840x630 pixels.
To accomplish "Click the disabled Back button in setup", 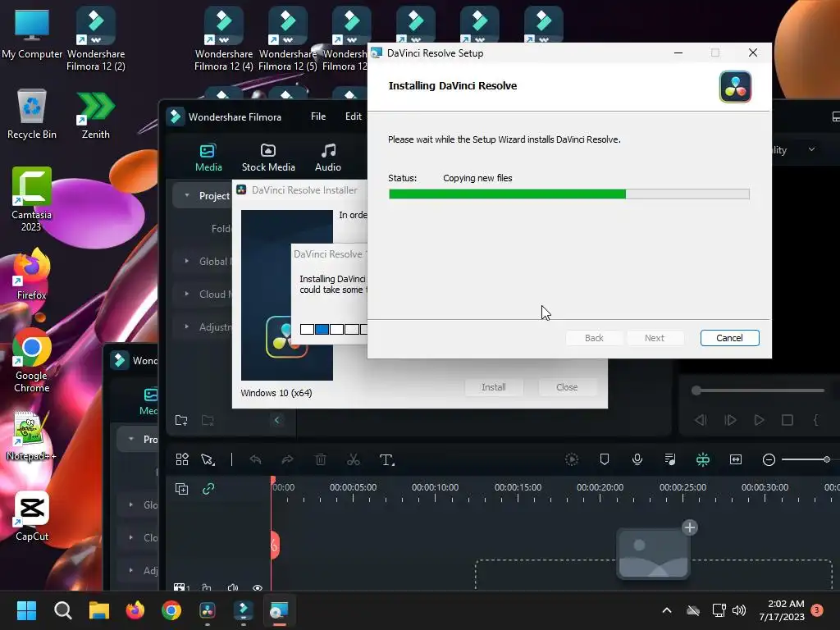I will click(x=594, y=338).
